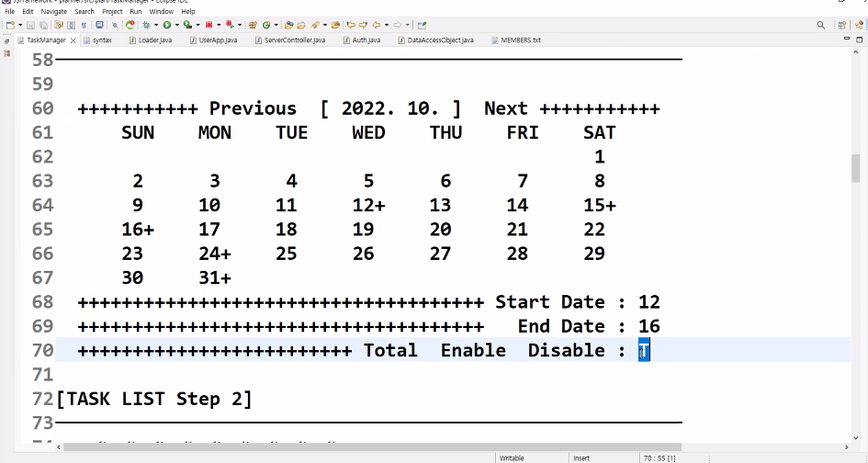Switch to the MEMBERS.txt tab
Viewport: 868px width, 463px height.
(x=516, y=40)
